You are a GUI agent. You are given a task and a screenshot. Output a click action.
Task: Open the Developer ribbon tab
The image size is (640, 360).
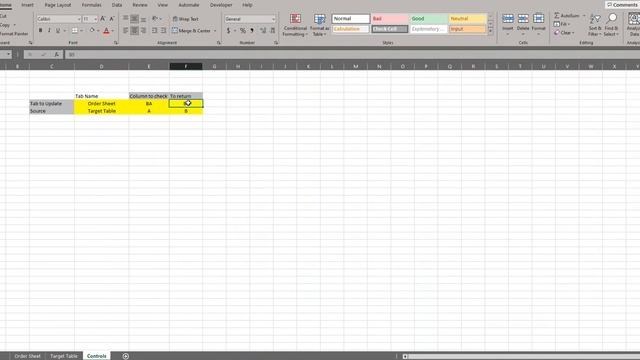pyautogui.click(x=221, y=5)
